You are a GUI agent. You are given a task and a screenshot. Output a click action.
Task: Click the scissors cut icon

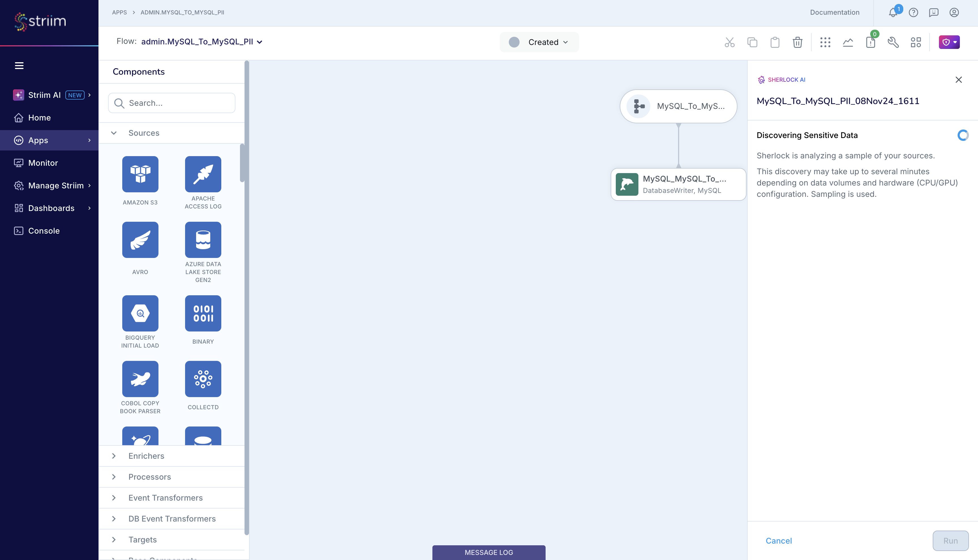[x=729, y=42]
